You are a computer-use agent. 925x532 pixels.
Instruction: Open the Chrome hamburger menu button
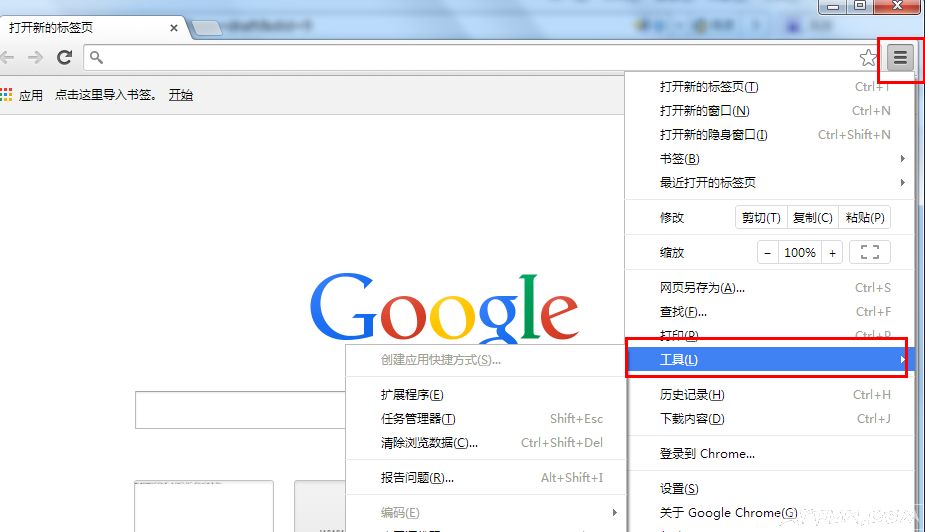pos(900,58)
